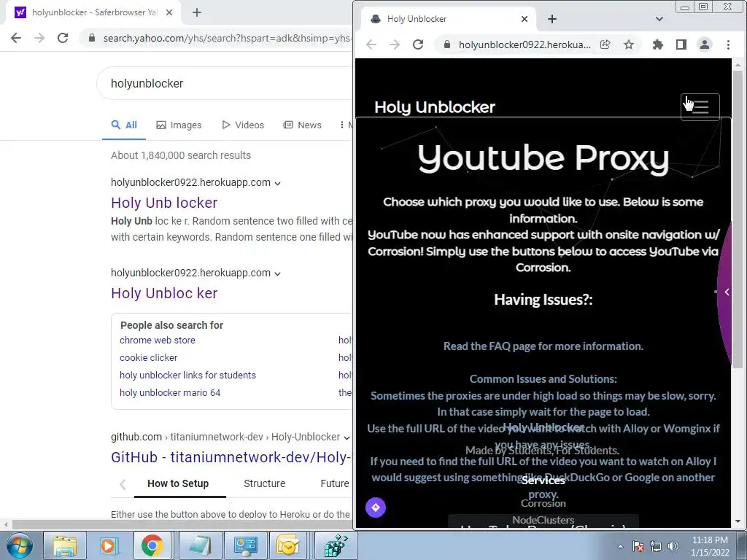Click the volume speaker tray icon
Image resolution: width=747 pixels, height=560 pixels.
point(673,546)
